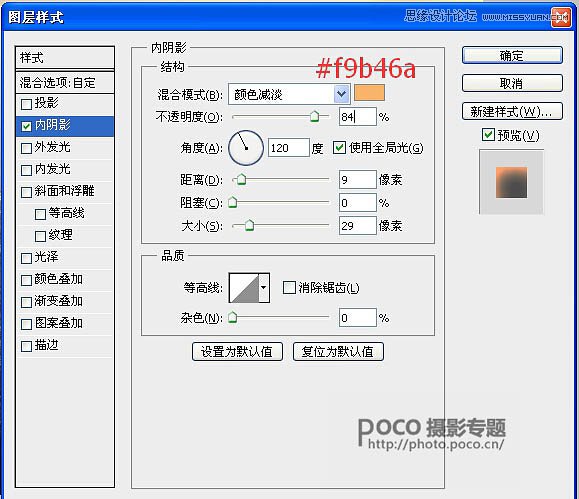
Task: Click the 阻塞 choke slider handle
Action: (232, 202)
